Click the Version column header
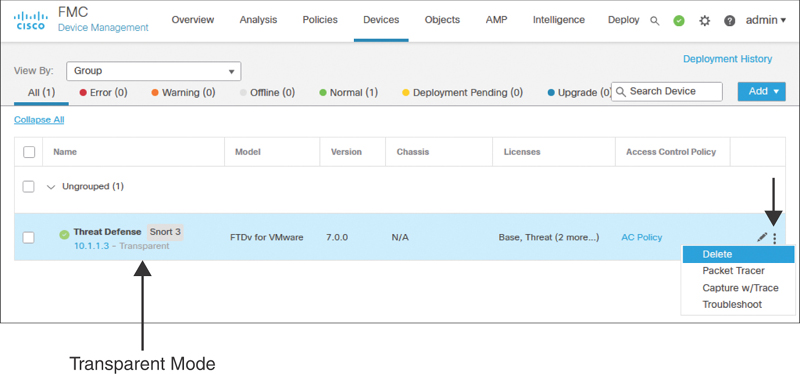Screen dimensions: 800x374 (x=346, y=152)
